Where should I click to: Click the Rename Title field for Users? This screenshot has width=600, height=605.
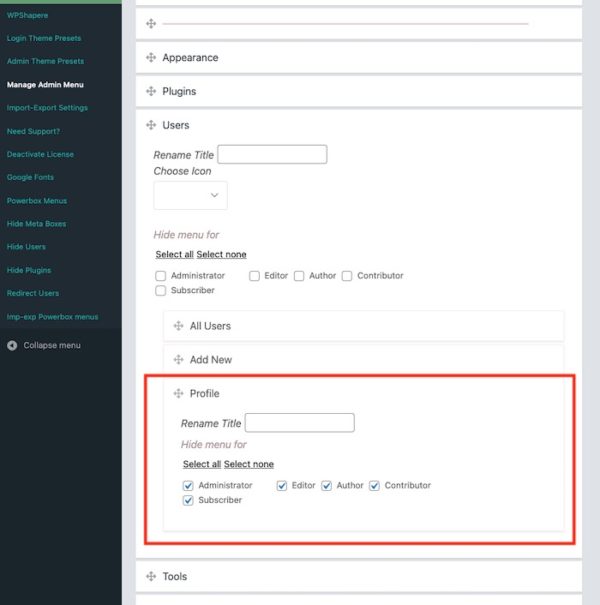tap(272, 155)
